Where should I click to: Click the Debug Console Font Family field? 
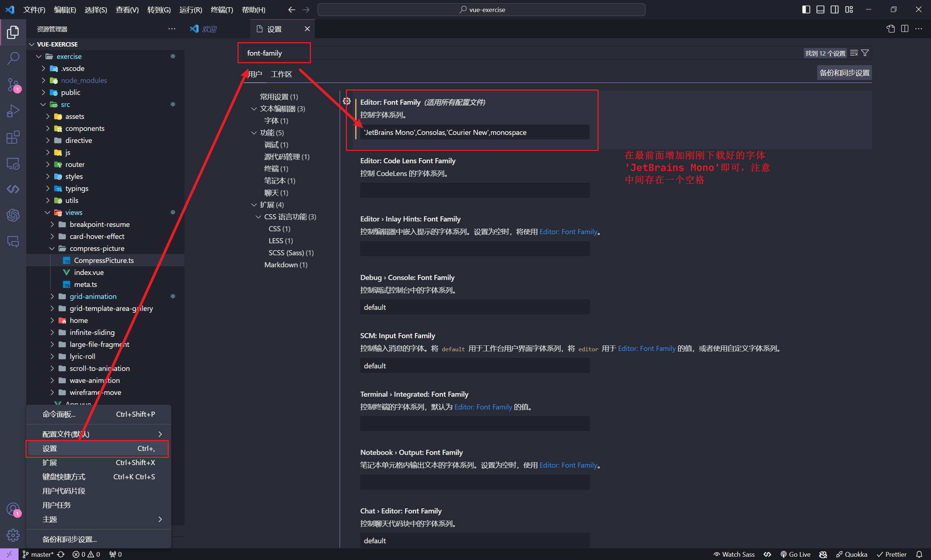[475, 307]
